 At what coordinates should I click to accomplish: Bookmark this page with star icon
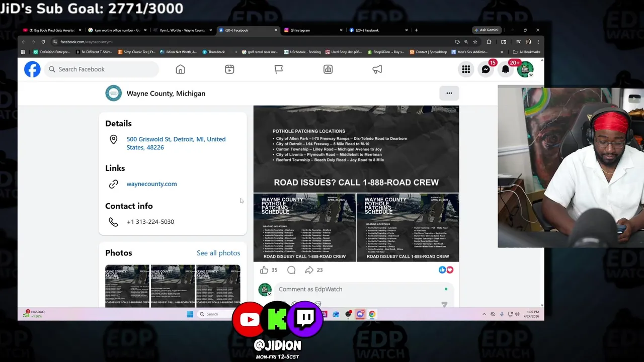point(475,42)
